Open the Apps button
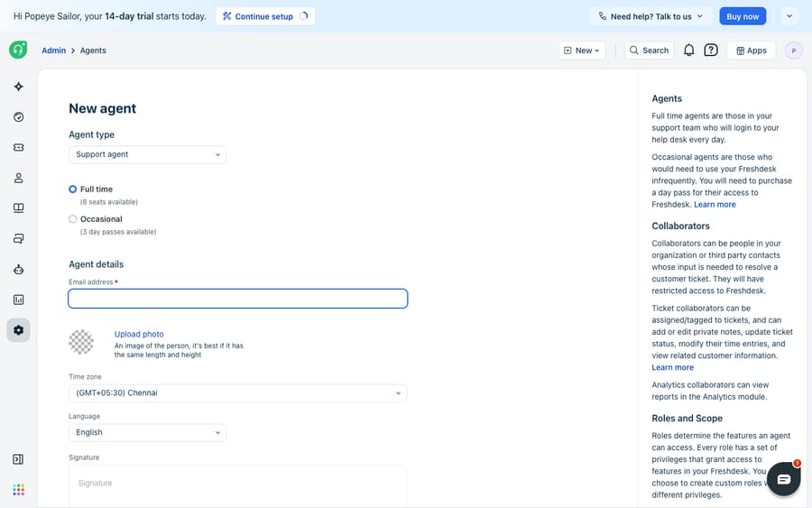The height and width of the screenshot is (508, 812). (x=752, y=51)
